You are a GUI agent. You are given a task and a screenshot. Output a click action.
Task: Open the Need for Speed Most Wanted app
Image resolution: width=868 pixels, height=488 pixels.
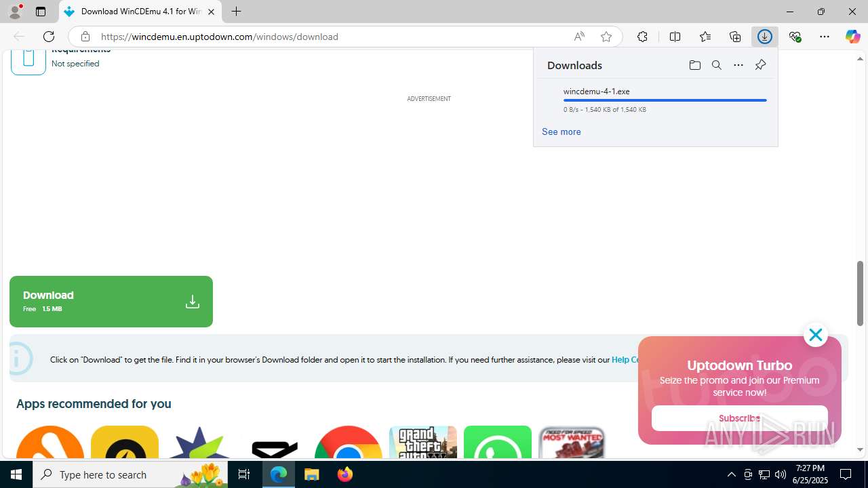(572, 442)
